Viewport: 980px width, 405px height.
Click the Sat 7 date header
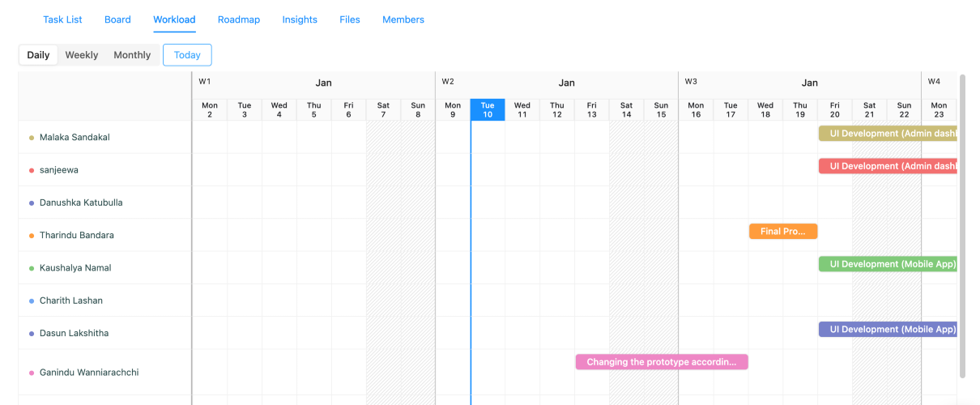383,110
